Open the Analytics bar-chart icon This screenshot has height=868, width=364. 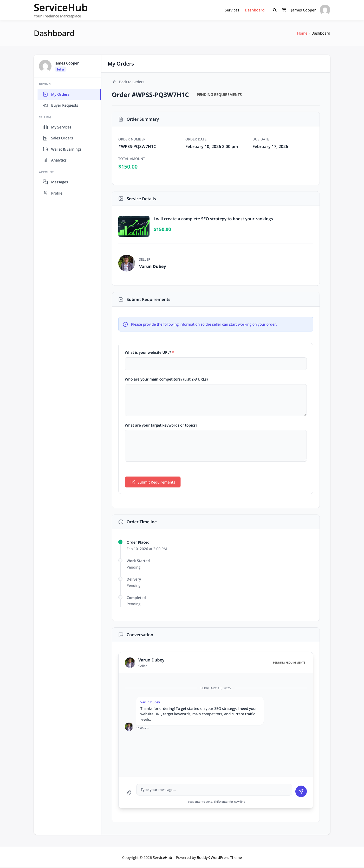45,160
